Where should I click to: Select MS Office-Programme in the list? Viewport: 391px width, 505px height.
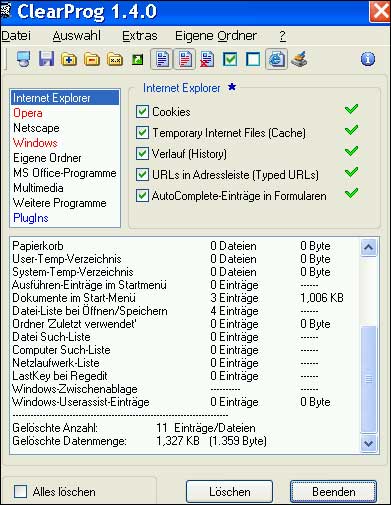[x=65, y=173]
